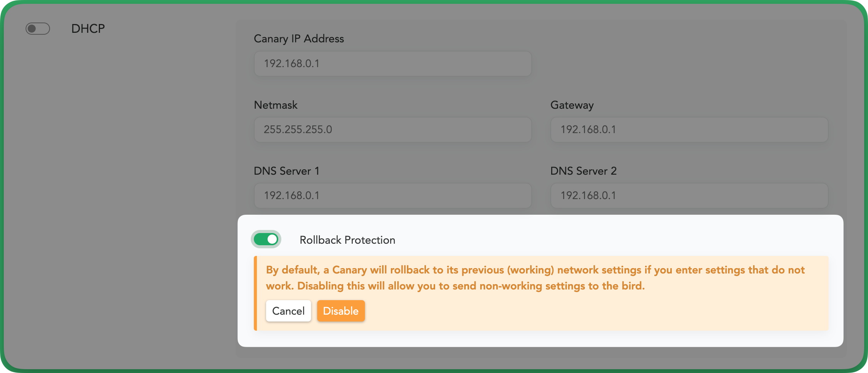Click the Rollback Protection label
This screenshot has height=373, width=868.
pos(347,240)
